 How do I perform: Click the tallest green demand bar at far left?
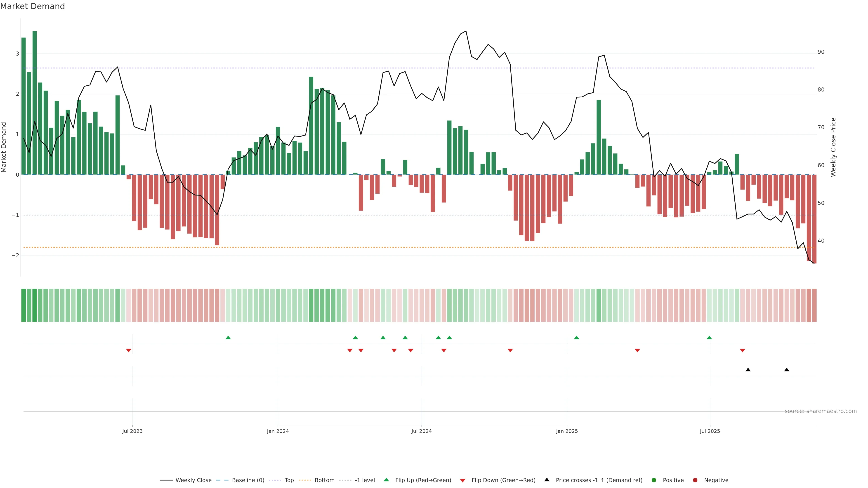[x=35, y=101]
